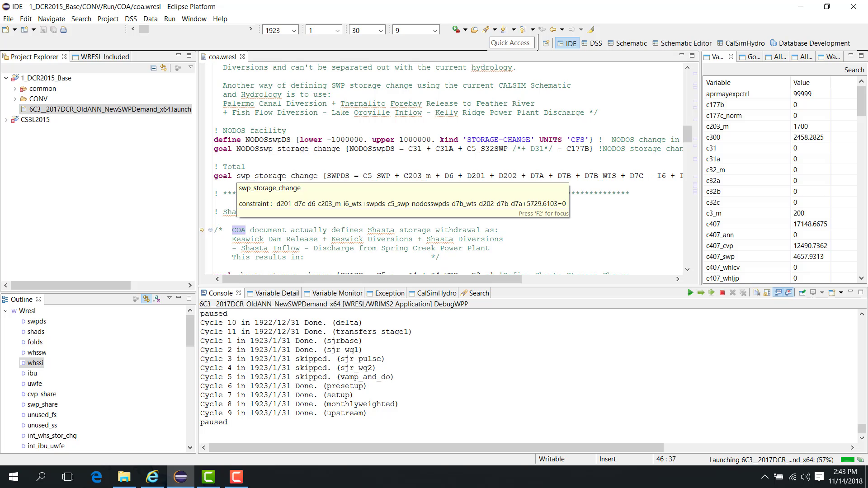Open the Exception tab
The image size is (868, 488).
click(x=385, y=293)
